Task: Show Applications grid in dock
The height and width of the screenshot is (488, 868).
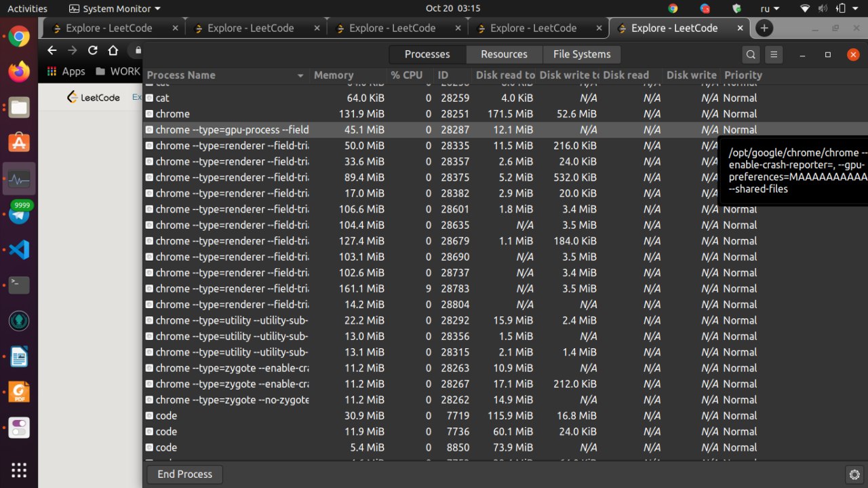Action: pos(19,470)
